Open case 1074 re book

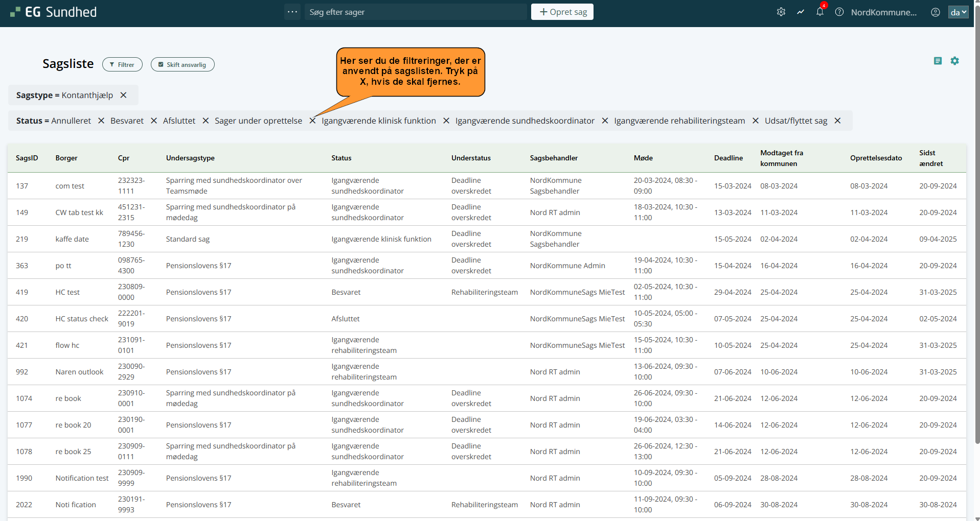tap(487, 398)
